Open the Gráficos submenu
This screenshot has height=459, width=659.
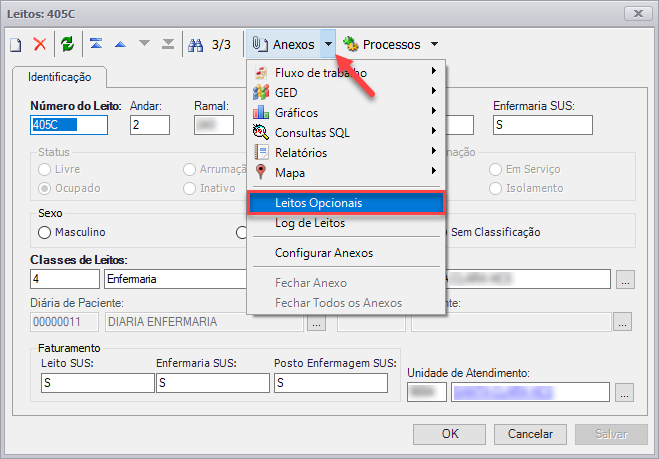click(346, 112)
